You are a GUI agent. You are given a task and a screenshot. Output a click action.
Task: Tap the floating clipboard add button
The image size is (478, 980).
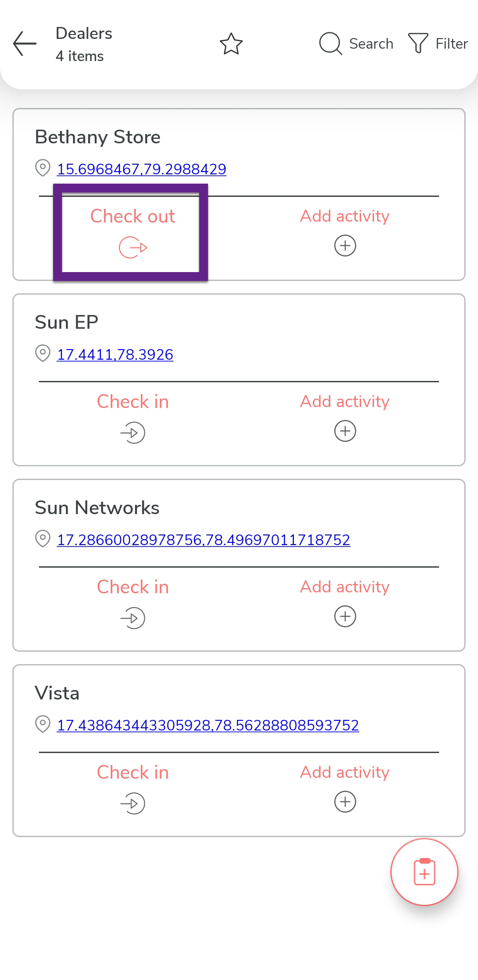coord(424,872)
